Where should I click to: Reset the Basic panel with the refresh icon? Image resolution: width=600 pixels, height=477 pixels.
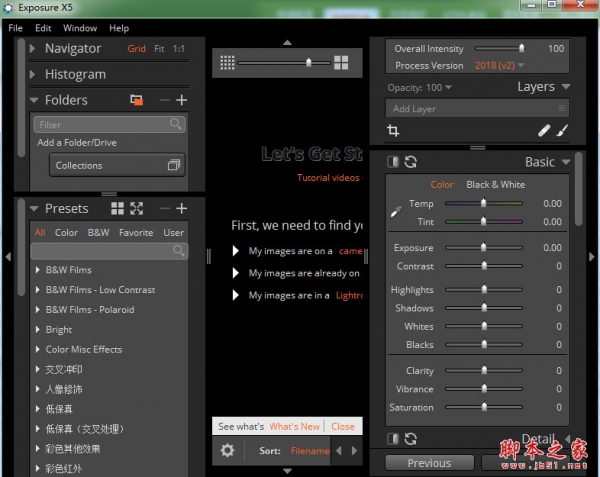(411, 162)
